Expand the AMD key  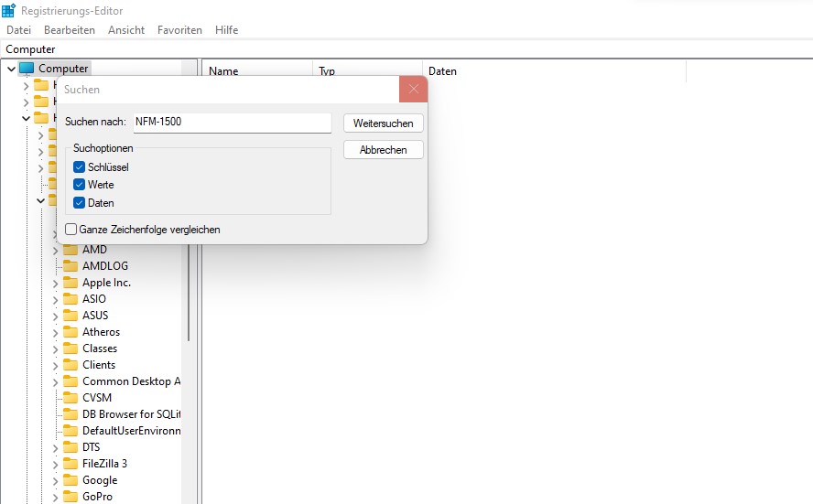click(55, 251)
